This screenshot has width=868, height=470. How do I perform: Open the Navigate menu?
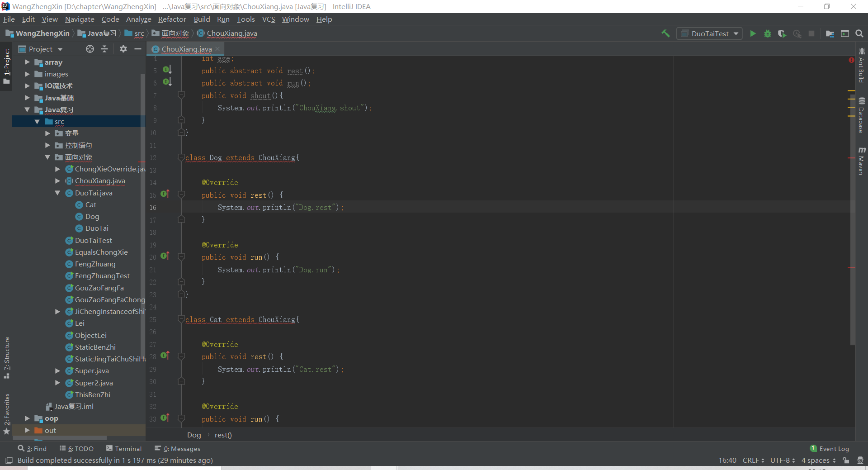tap(80, 19)
